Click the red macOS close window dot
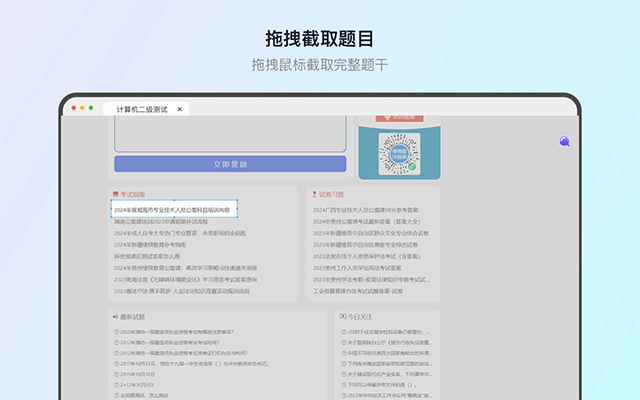This screenshot has height=400, width=640. coord(73,108)
